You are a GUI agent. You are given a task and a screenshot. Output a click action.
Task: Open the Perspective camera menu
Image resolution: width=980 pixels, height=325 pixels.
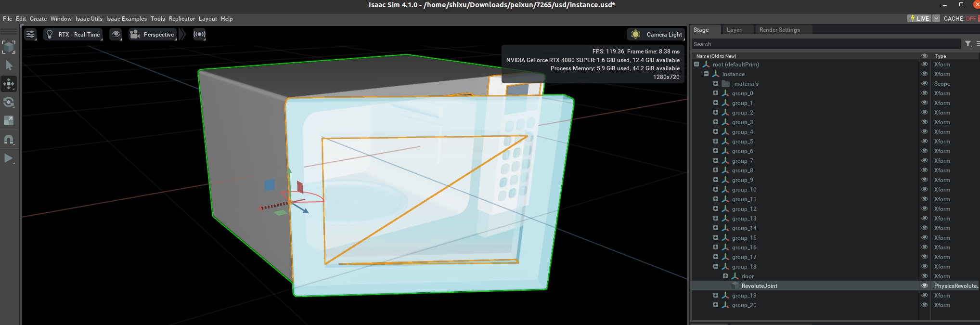coord(152,34)
